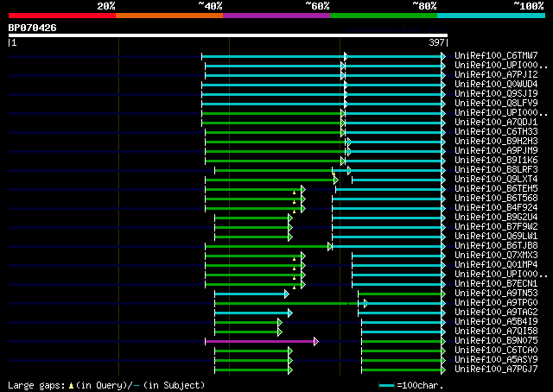Open the UniRef100_A7PJI2 hit label
Image resolution: width=553 pixels, height=392 pixels.
(x=496, y=75)
